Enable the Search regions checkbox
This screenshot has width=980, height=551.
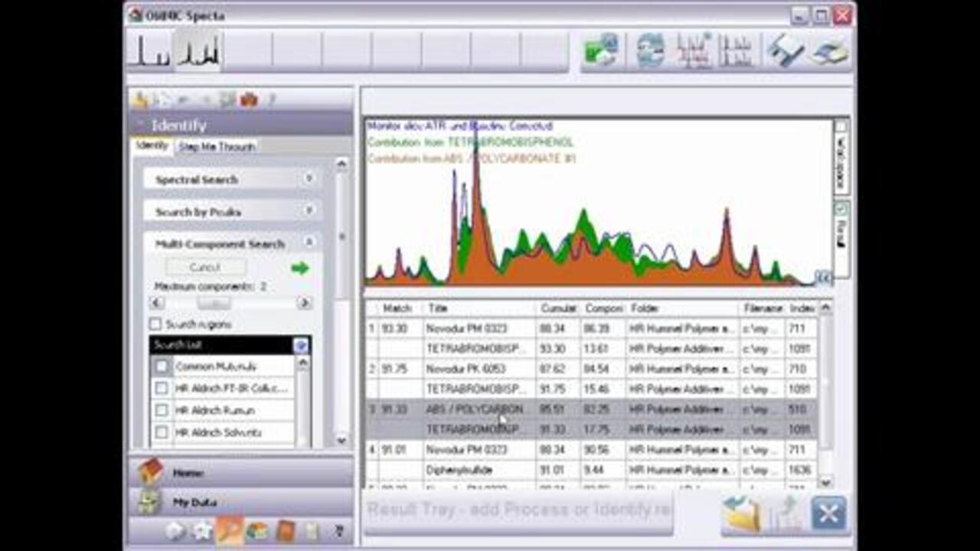tap(156, 324)
